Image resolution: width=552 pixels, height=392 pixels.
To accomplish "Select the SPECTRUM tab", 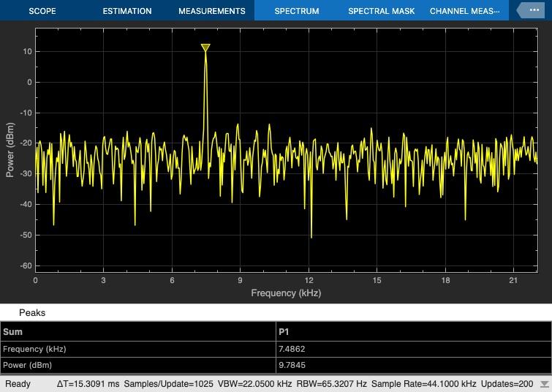I will 297,11.
